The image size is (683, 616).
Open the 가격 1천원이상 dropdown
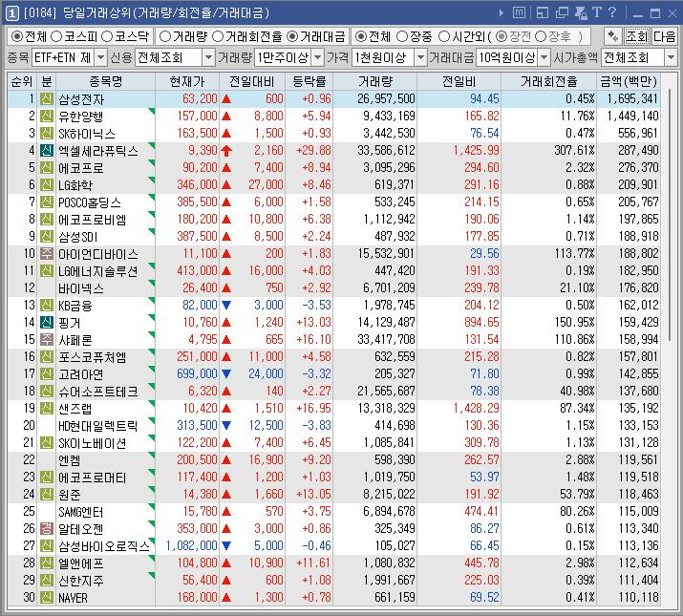pyautogui.click(x=420, y=57)
